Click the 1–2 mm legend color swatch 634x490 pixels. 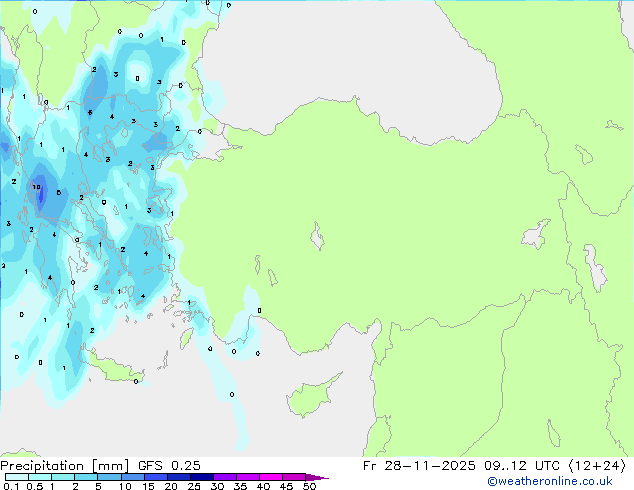(x=63, y=477)
